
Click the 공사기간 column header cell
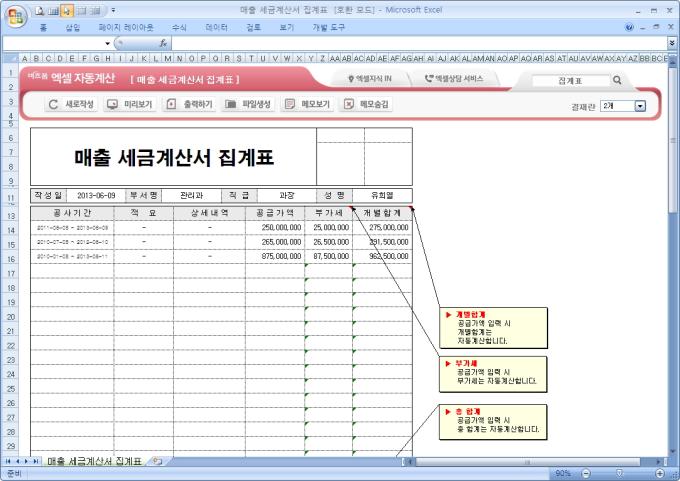[x=72, y=213]
